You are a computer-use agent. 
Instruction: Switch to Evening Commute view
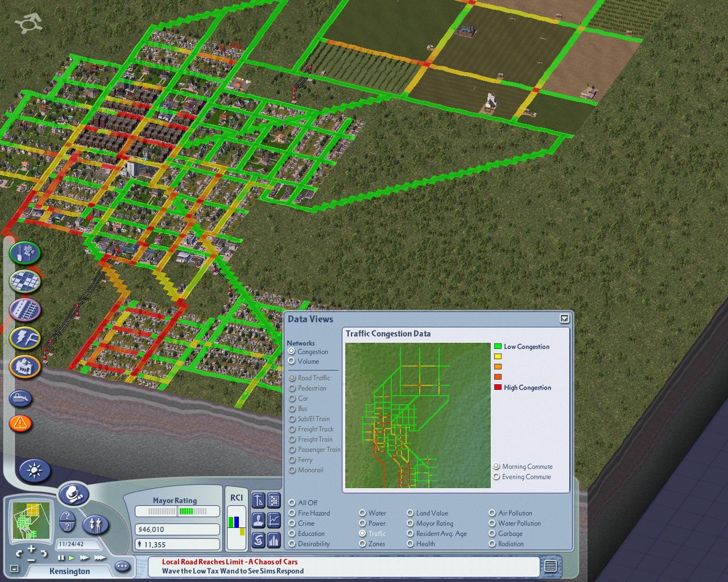point(497,477)
